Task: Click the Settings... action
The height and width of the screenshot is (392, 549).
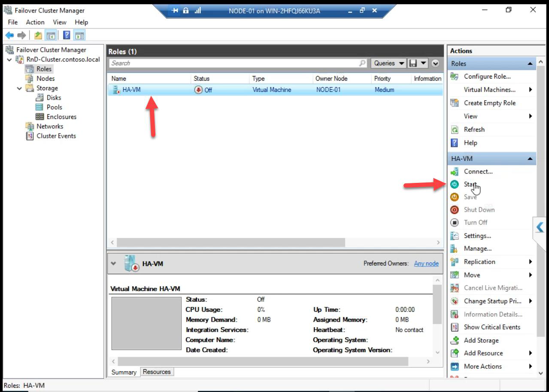Action: [477, 236]
